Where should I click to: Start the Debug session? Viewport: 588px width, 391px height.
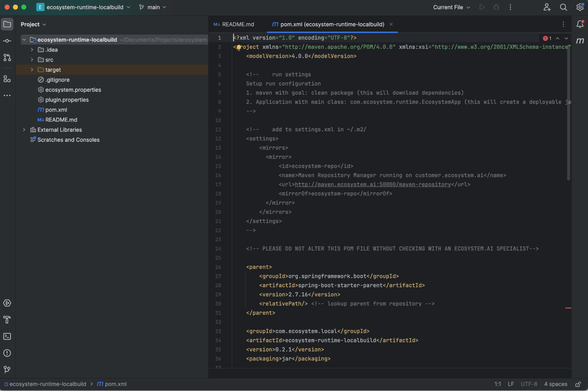tap(496, 7)
